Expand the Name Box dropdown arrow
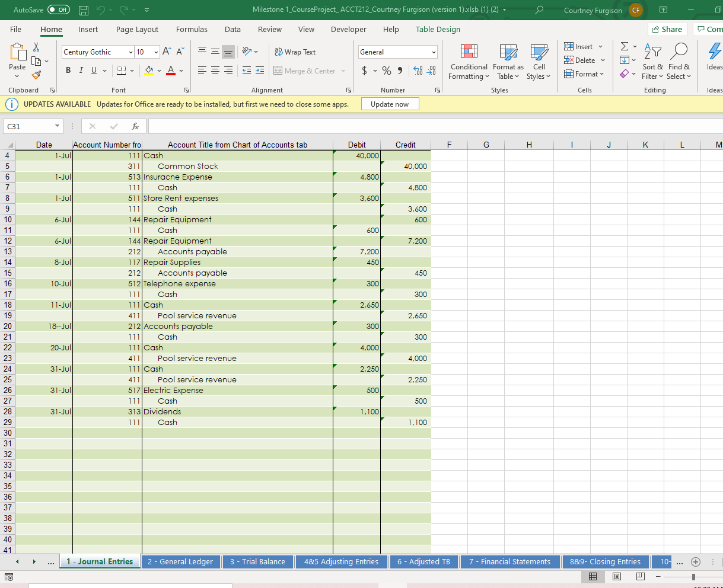The image size is (723, 588). click(57, 126)
